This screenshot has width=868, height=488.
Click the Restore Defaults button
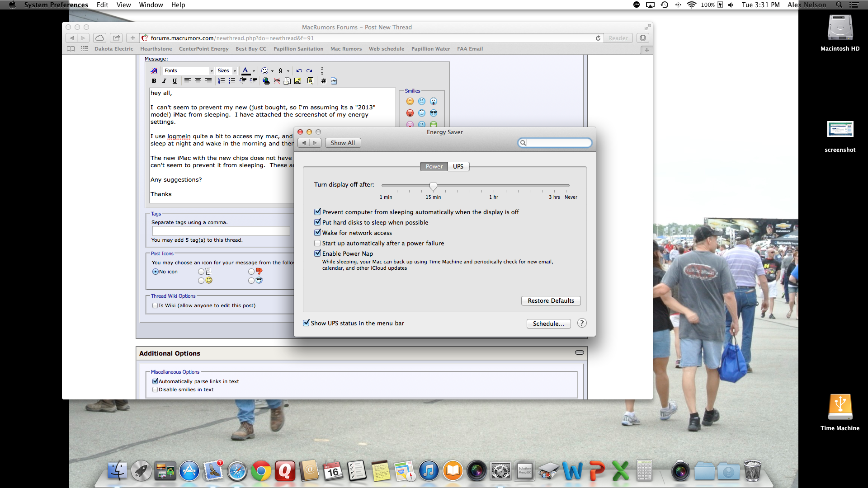(551, 300)
